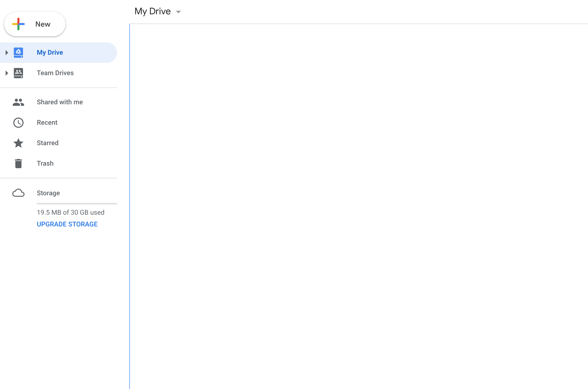Click the colorful plus icon on New
This screenshot has width=588, height=389.
pyautogui.click(x=18, y=24)
